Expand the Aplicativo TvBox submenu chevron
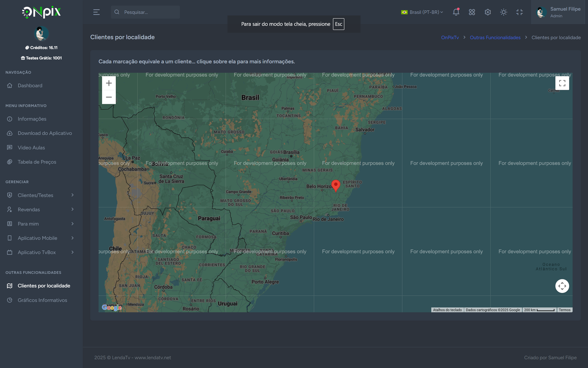 tap(72, 252)
